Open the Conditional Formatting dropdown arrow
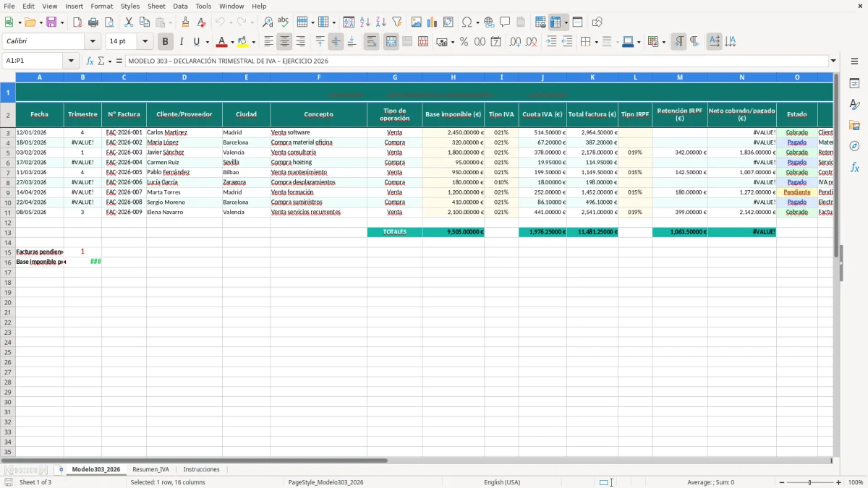Viewport: 868px width, 488px height. click(663, 42)
